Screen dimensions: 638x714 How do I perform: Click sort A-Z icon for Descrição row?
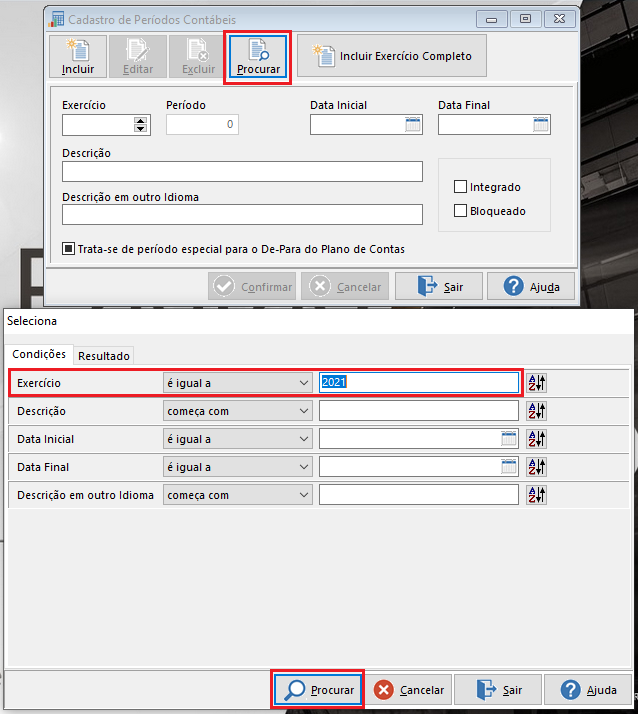(x=536, y=411)
